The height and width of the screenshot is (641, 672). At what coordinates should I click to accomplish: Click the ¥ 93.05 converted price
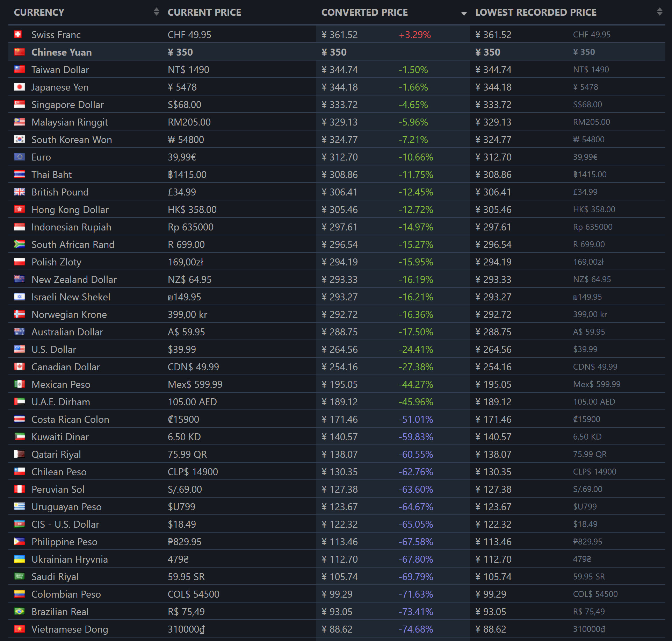pos(337,612)
